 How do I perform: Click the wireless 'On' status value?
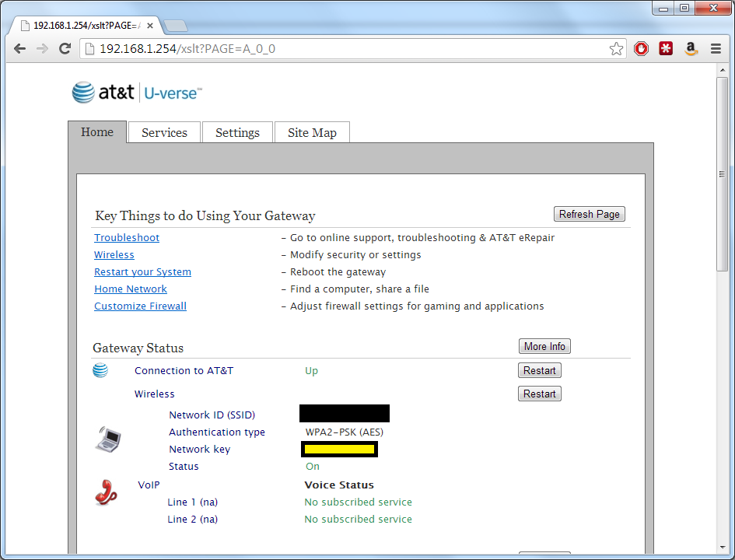313,466
